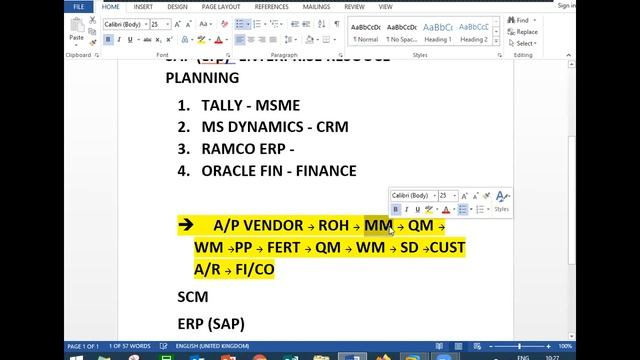Toggle Underline in the ribbon Font group
The width and height of the screenshot is (640, 360).
(x=130, y=40)
